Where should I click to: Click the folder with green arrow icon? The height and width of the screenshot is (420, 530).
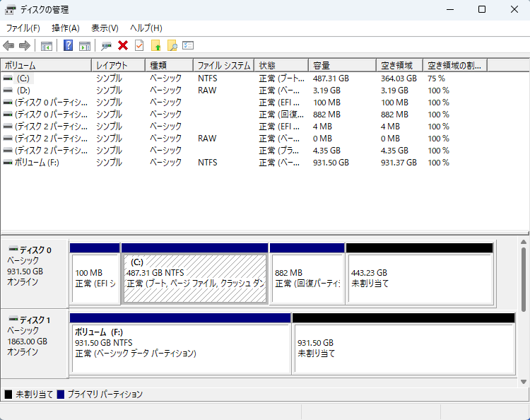[156, 45]
